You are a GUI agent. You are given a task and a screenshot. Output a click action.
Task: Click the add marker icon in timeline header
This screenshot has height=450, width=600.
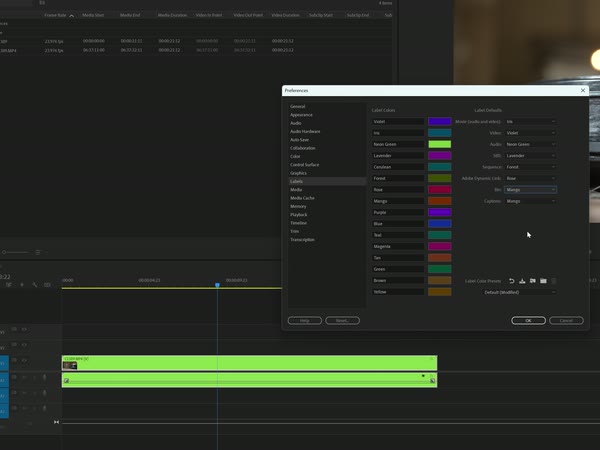pyautogui.click(x=22, y=285)
